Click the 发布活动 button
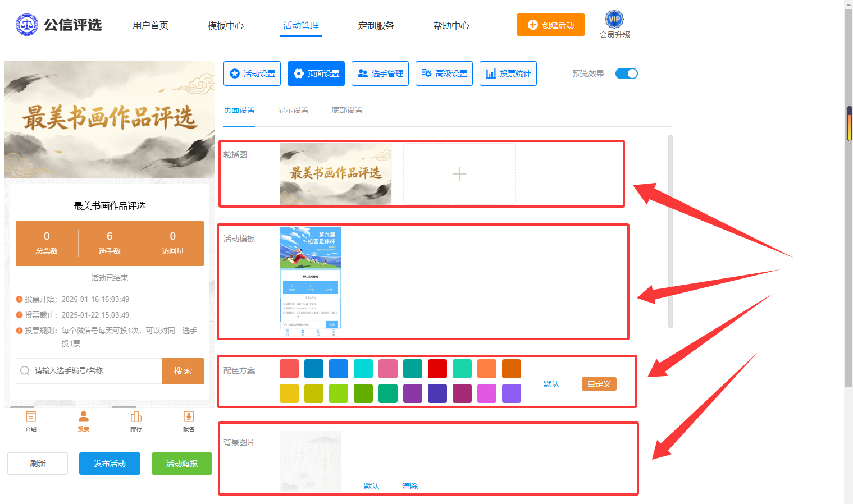853x504 pixels. (110, 464)
